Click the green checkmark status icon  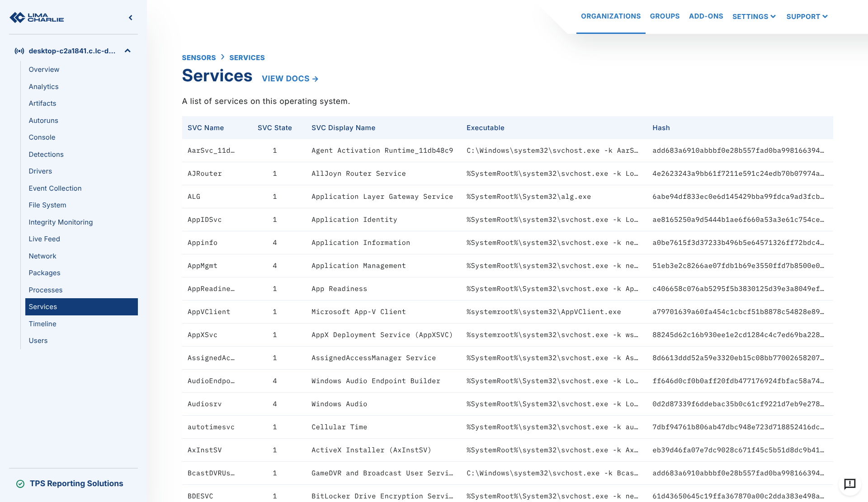20,484
